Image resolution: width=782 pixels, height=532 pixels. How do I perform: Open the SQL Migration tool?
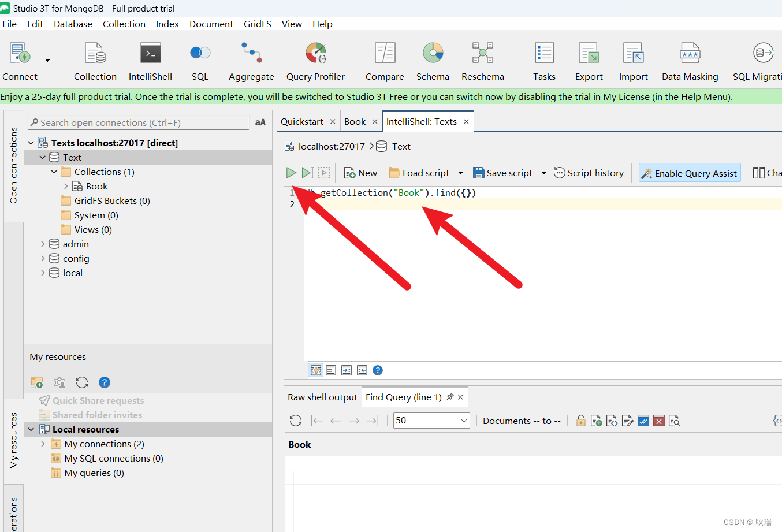(x=758, y=61)
